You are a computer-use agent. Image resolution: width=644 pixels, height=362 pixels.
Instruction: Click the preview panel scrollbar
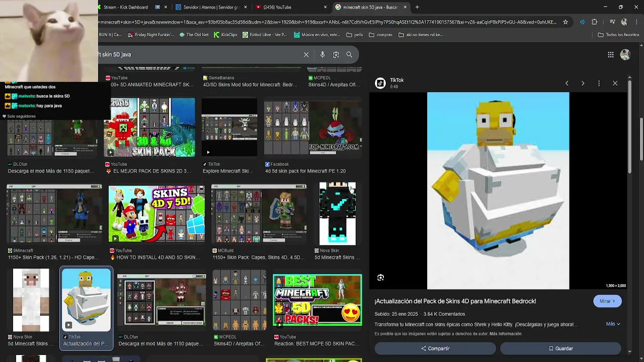[629, 127]
